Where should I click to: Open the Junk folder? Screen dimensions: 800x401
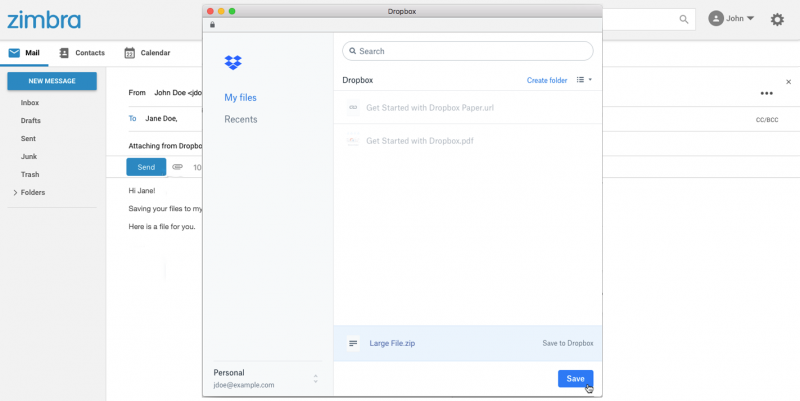coord(29,156)
